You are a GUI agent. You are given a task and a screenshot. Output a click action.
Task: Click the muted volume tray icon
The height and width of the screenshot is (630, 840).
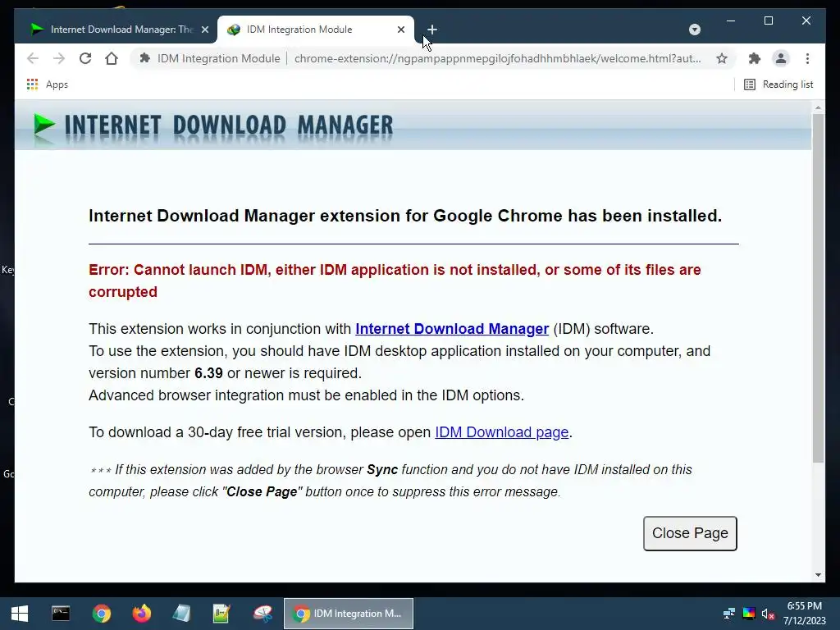pyautogui.click(x=768, y=614)
